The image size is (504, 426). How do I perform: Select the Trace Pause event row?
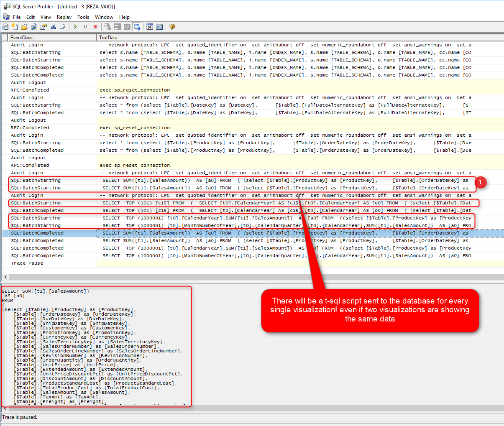coord(27,263)
